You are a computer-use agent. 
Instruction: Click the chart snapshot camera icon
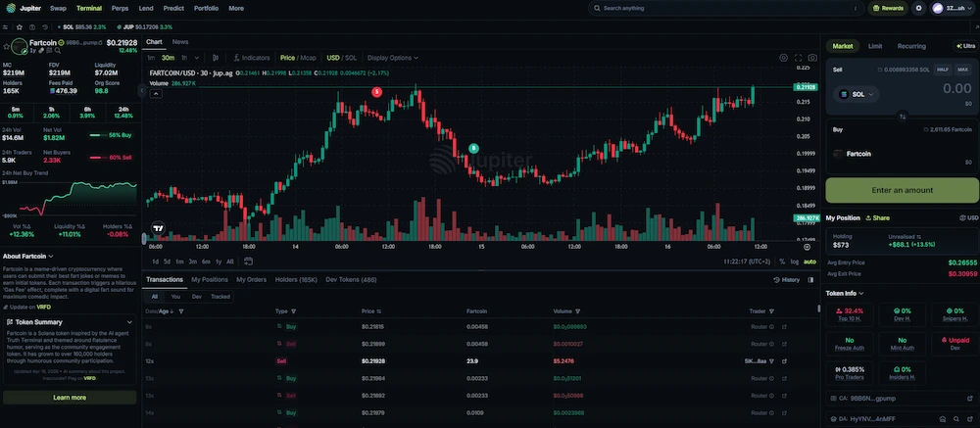812,58
